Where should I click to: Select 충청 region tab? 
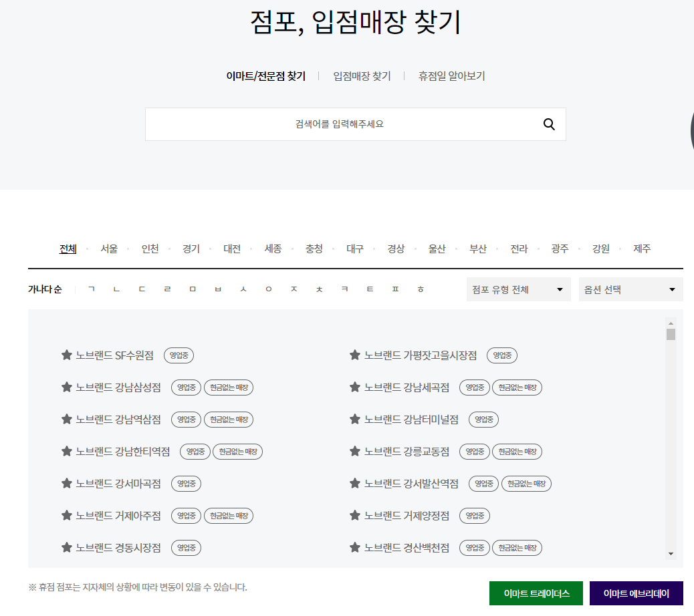[314, 249]
